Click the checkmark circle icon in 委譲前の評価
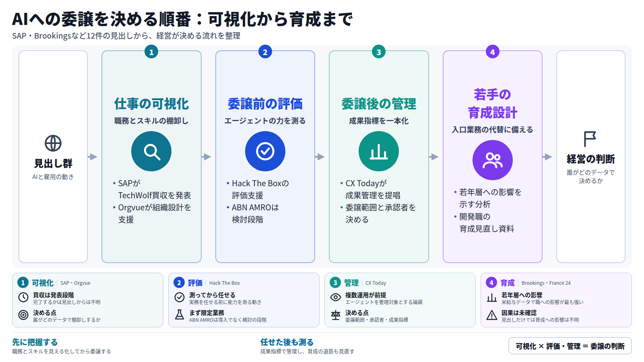 coord(265,151)
